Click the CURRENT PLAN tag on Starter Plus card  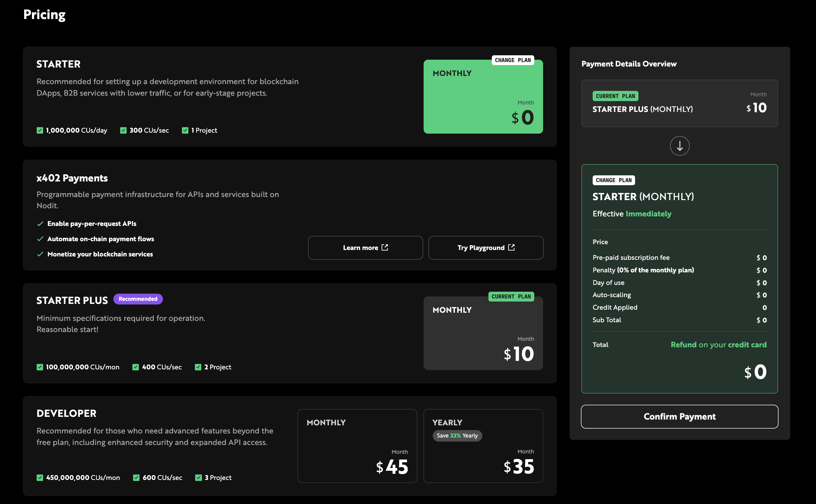pyautogui.click(x=511, y=296)
